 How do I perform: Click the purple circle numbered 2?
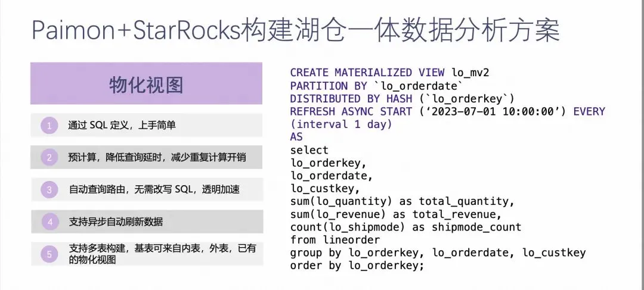pos(49,157)
